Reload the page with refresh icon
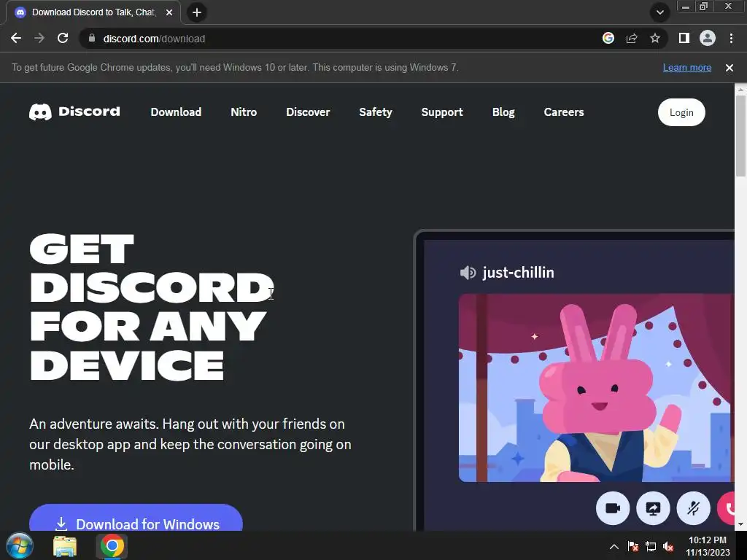 (63, 38)
